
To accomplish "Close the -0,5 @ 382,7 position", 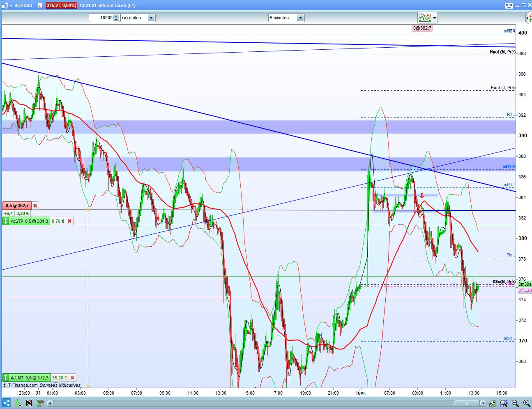I will (x=35, y=206).
